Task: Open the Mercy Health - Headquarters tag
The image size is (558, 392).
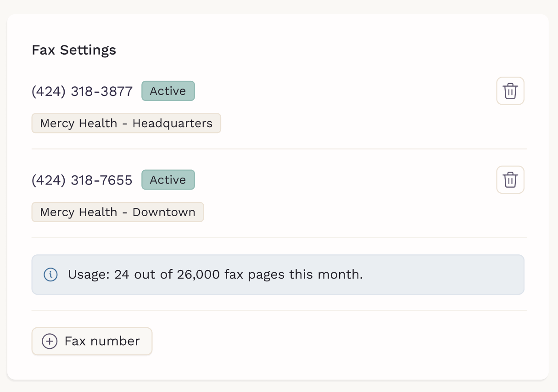Action: pos(126,123)
